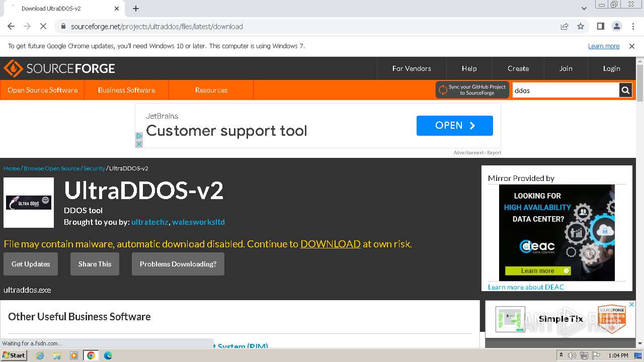Click the DOWNLOAD link in malware warning
The width and height of the screenshot is (644, 362).
click(x=331, y=244)
